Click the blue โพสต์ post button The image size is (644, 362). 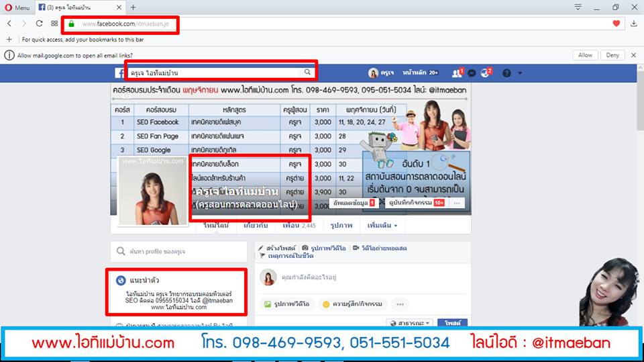click(x=452, y=323)
